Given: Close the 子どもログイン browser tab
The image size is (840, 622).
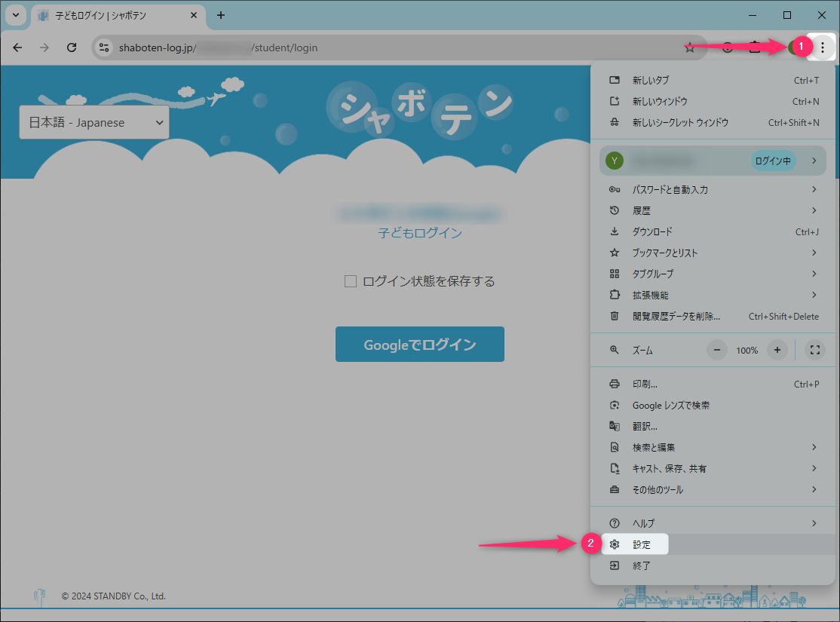Looking at the screenshot, I should tap(194, 15).
